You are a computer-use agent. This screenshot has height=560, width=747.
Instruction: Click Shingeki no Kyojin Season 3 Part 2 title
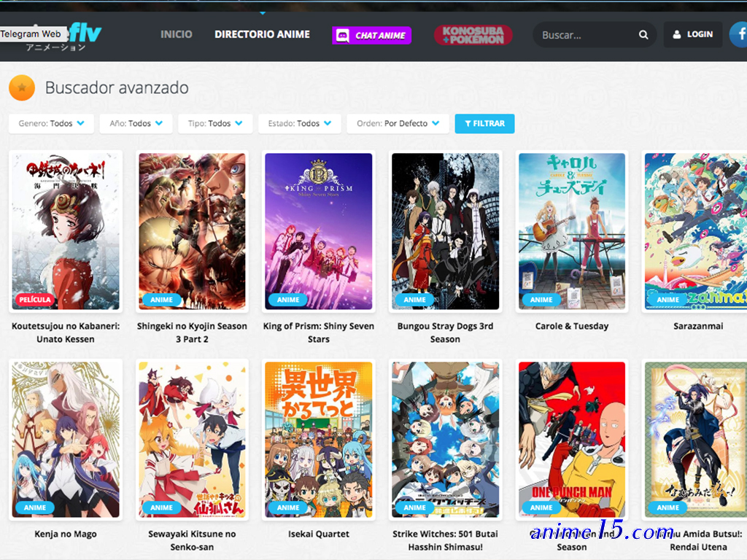(x=192, y=332)
